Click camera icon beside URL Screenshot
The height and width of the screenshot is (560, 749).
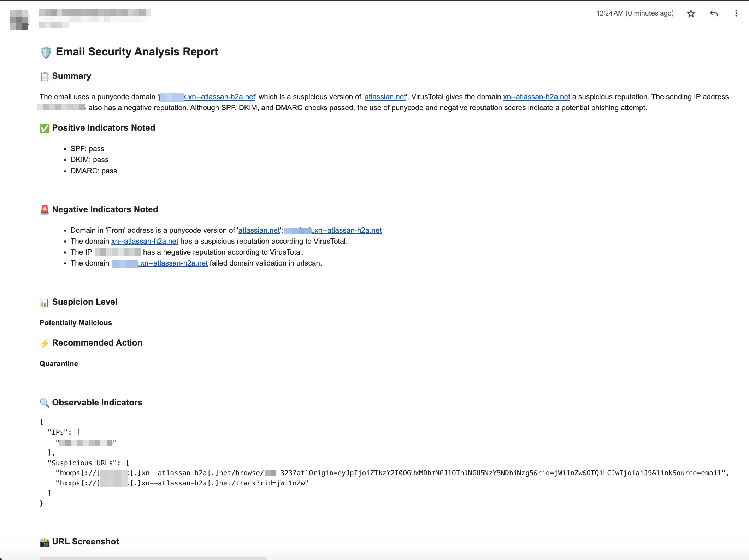45,542
